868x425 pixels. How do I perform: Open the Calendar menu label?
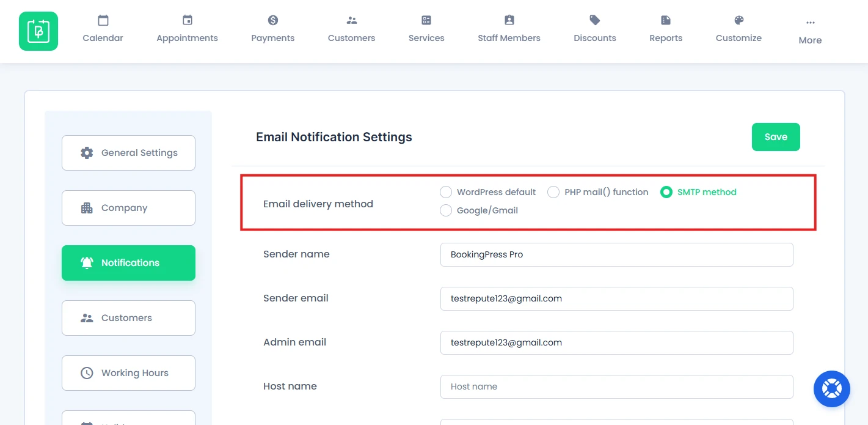[103, 38]
